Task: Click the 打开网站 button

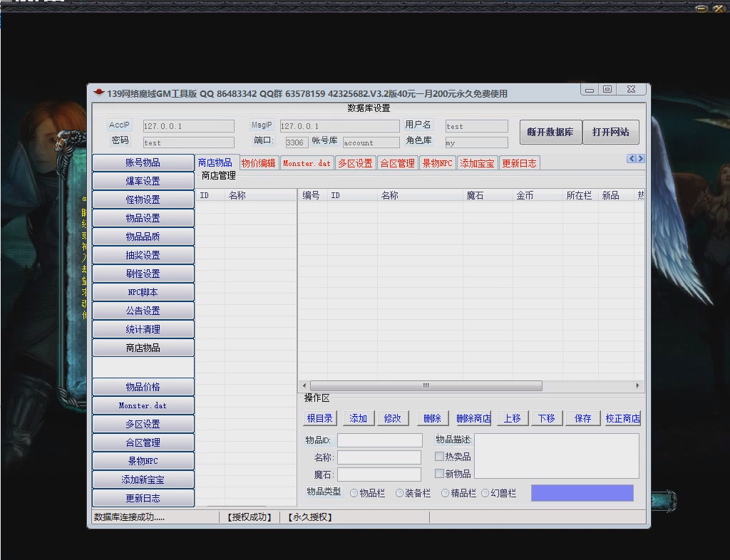Action: 610,132
